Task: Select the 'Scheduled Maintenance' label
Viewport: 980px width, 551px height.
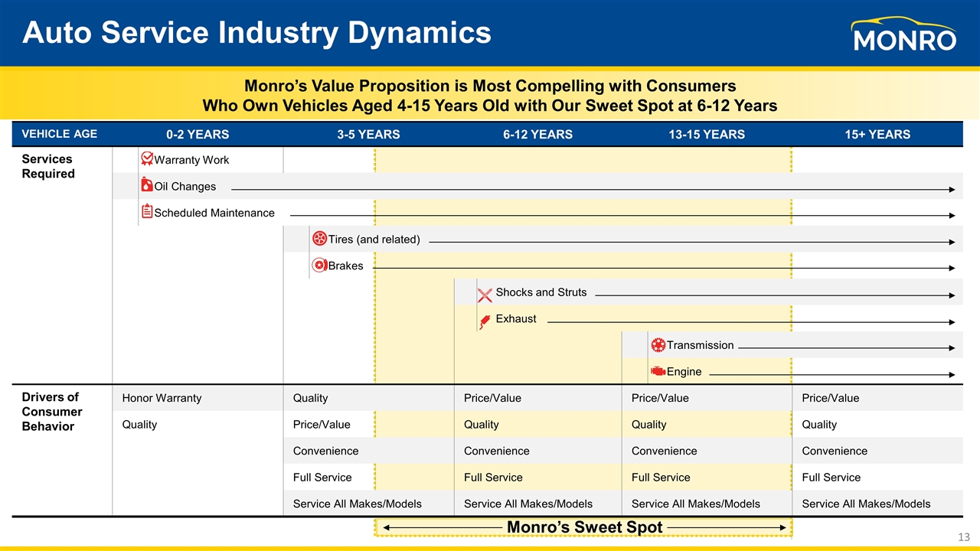Action: 214,213
